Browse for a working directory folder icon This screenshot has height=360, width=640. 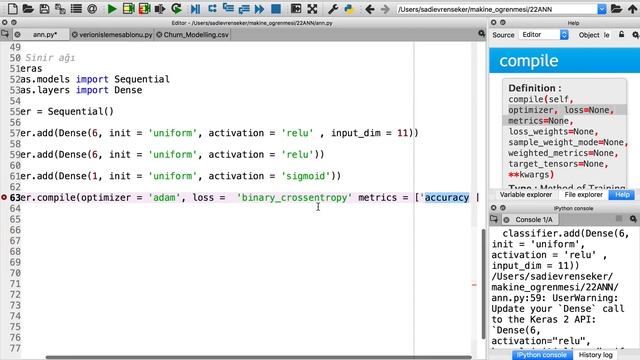[616, 9]
